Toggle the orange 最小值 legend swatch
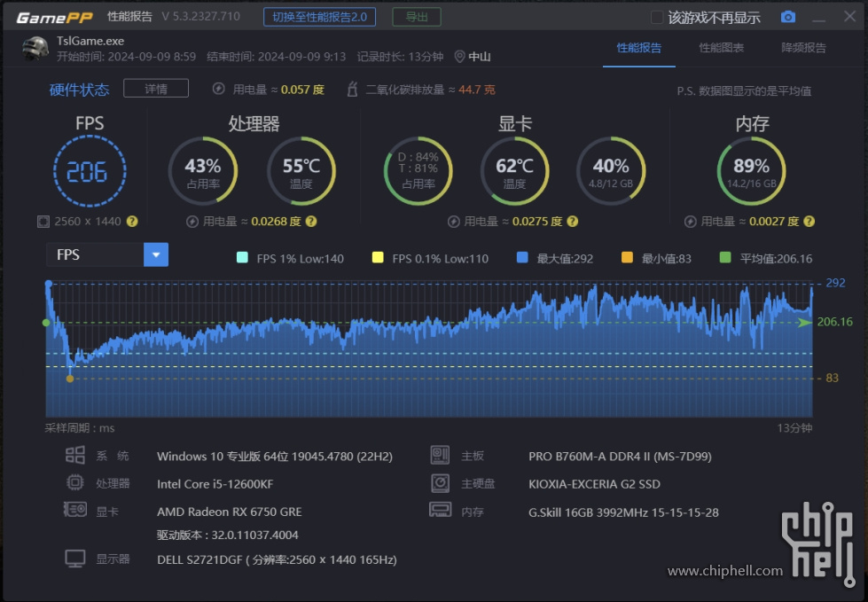Screen dimensions: 868x602 point(627,257)
